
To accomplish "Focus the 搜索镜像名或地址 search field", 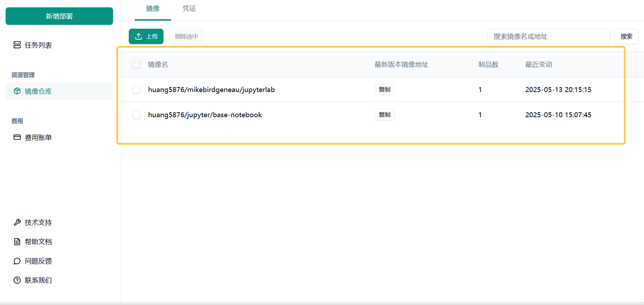I will [548, 36].
